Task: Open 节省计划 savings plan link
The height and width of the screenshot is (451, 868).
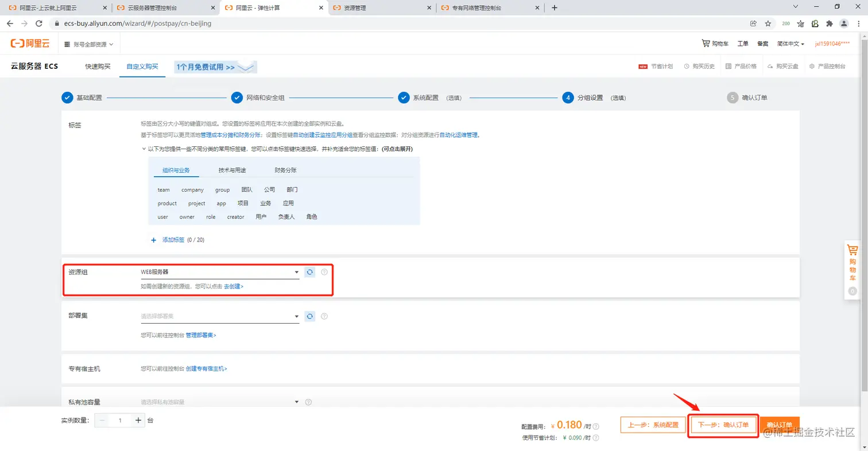Action: (656, 66)
